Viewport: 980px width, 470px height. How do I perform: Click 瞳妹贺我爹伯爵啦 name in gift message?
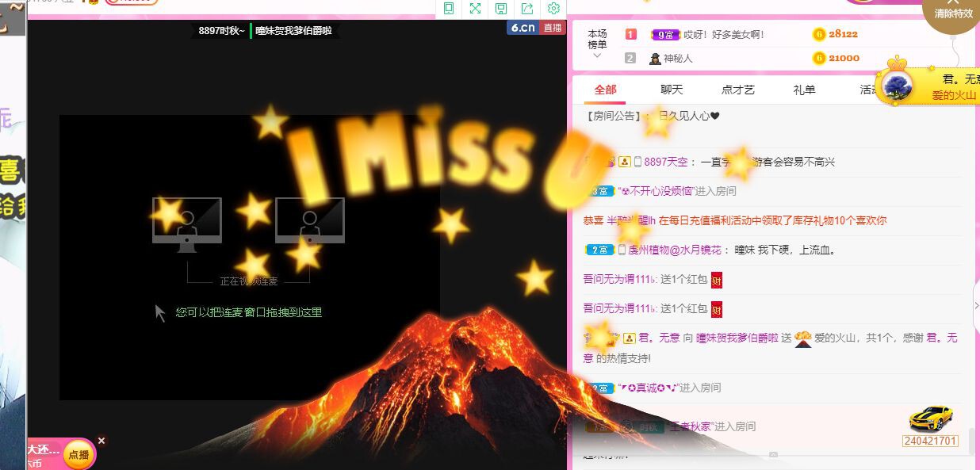click(737, 338)
